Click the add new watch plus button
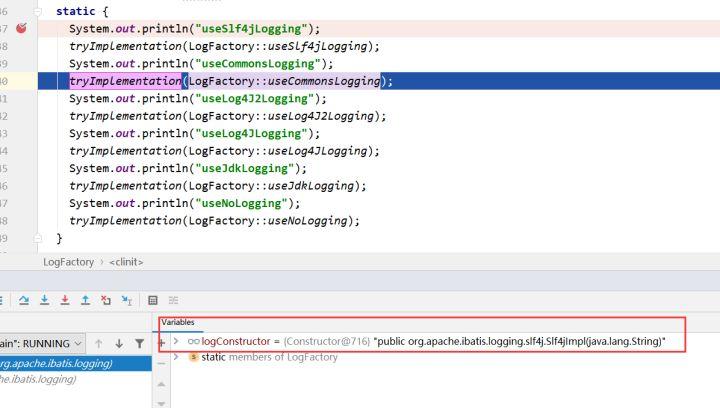The width and height of the screenshot is (720, 408). coord(161,342)
